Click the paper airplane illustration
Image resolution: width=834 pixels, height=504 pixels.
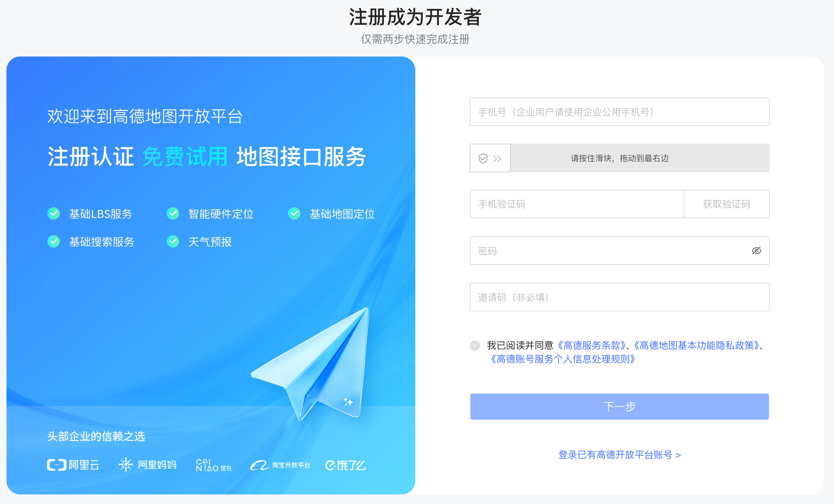click(x=311, y=364)
